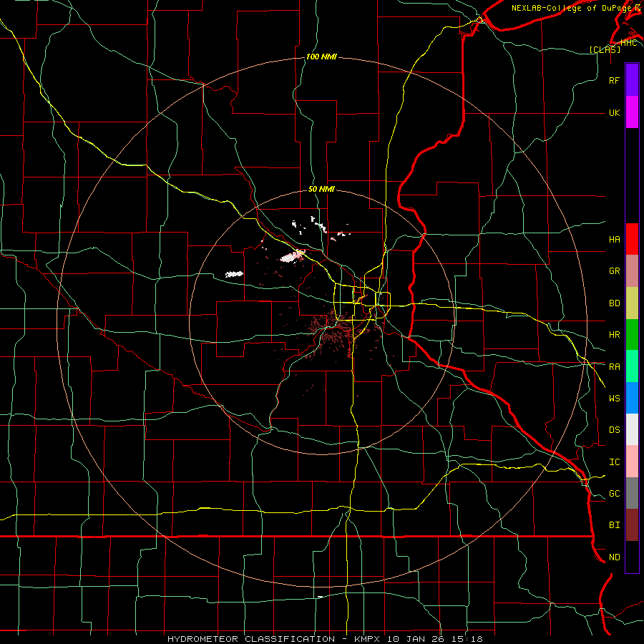This screenshot has height=644, width=644.
Task: Click the HA red legend swatch
Action: (x=632, y=239)
